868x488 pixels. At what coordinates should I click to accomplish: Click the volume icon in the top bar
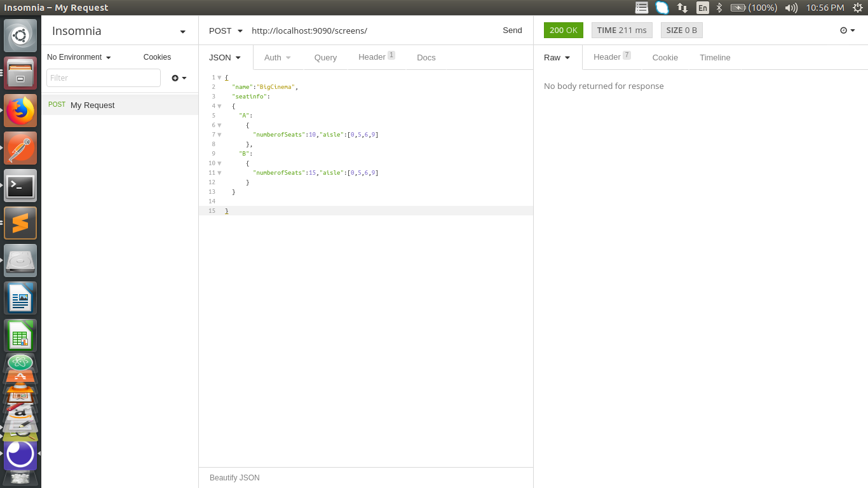pos(790,8)
